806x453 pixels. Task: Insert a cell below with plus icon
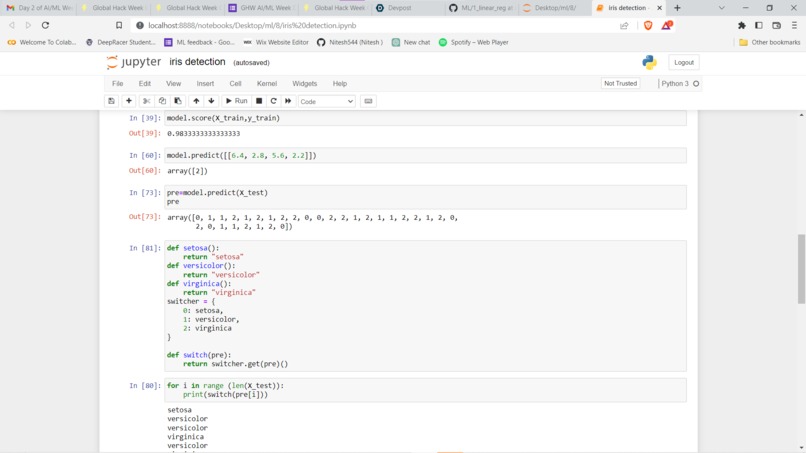(129, 101)
